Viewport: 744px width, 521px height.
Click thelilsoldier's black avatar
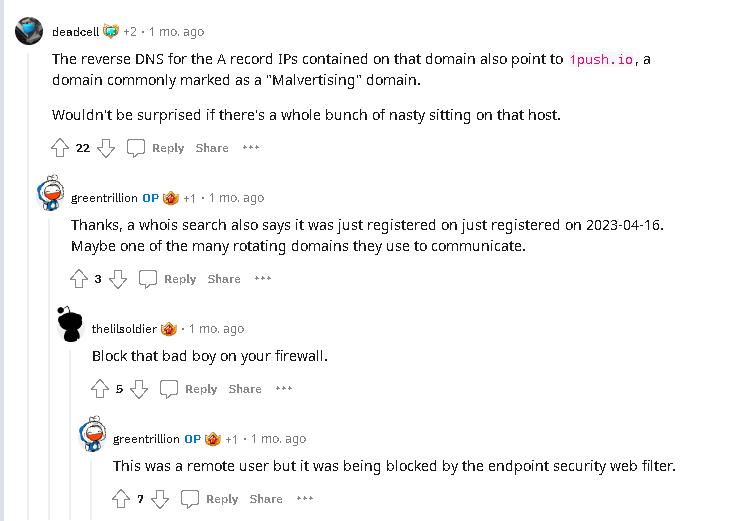click(x=70, y=325)
